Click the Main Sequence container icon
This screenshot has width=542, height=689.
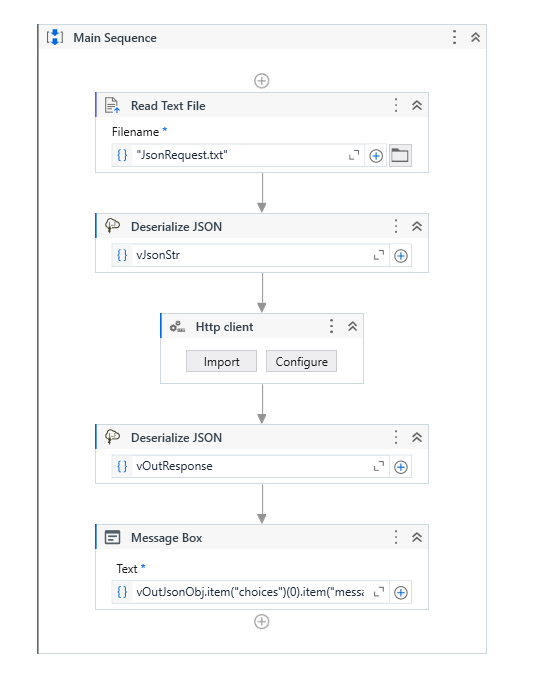click(55, 37)
